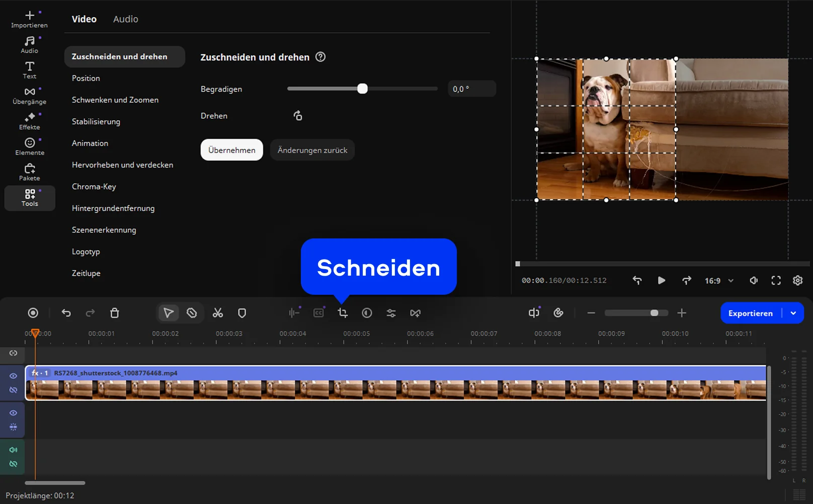The height and width of the screenshot is (504, 813).
Task: Open the Übergänge transitions panel
Action: (x=30, y=96)
